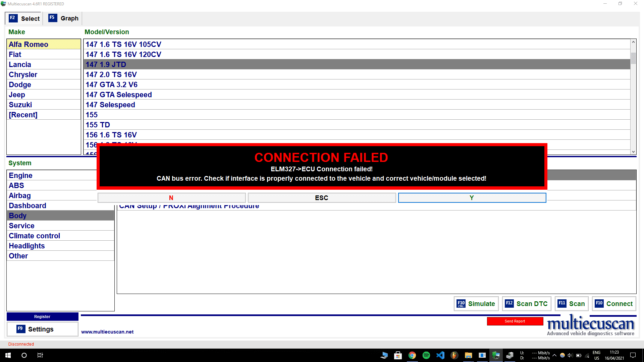644x362 pixels.
Task: Open Visual Studio Code from the taskbar
Action: coord(440,355)
